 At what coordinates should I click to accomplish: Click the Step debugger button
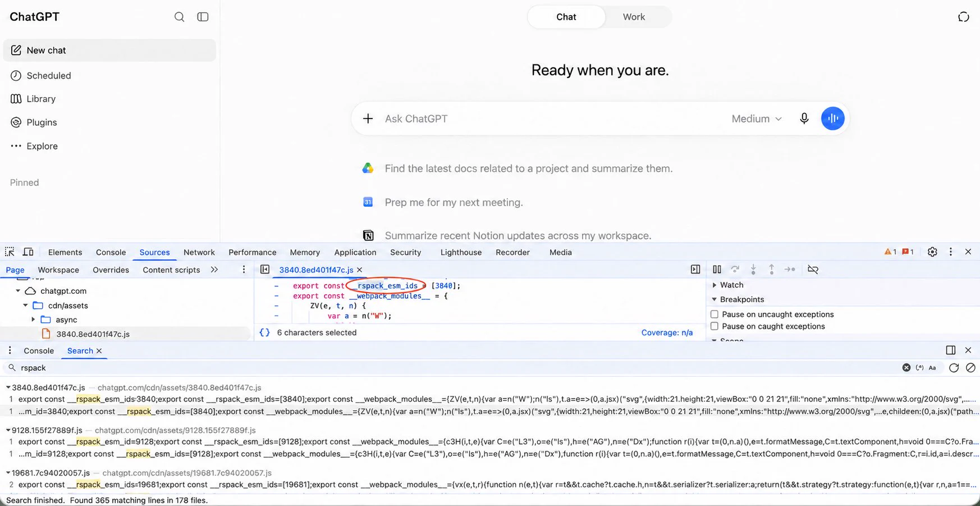[790, 270]
